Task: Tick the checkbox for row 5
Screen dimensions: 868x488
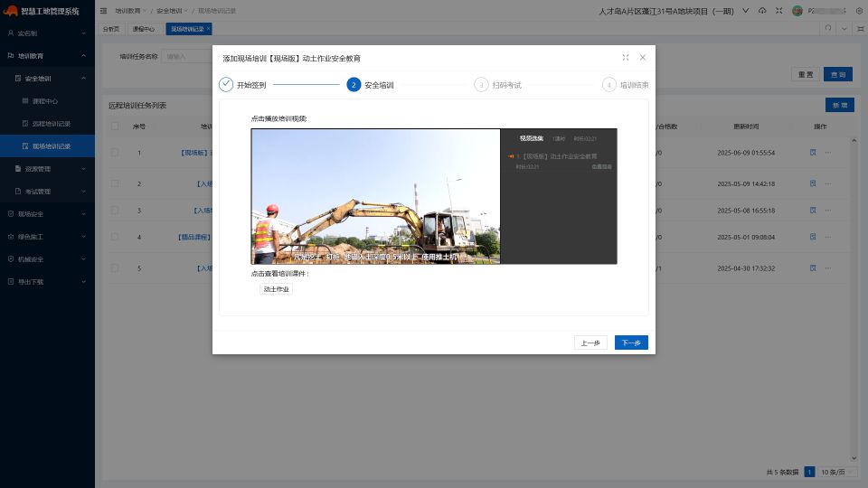Action: click(115, 267)
